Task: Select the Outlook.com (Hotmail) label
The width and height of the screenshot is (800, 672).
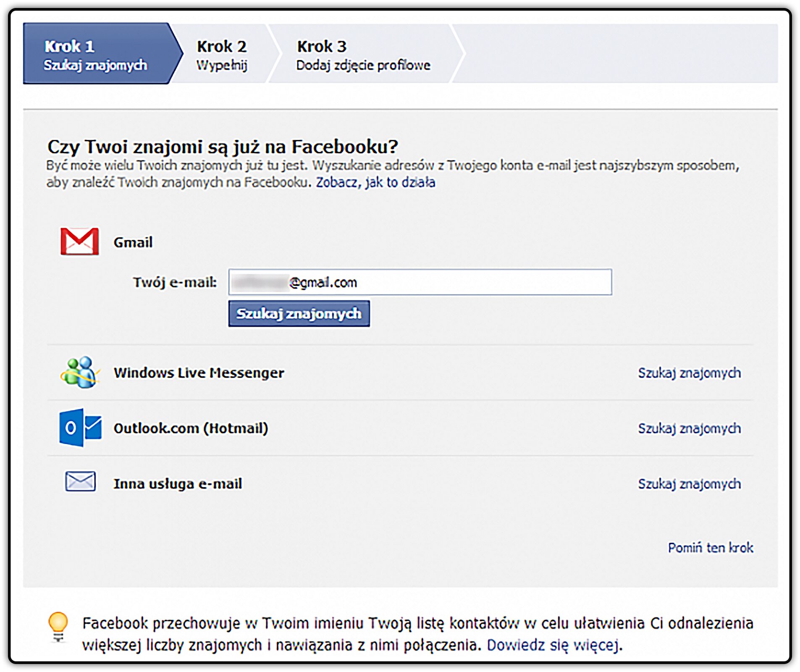Action: (191, 428)
